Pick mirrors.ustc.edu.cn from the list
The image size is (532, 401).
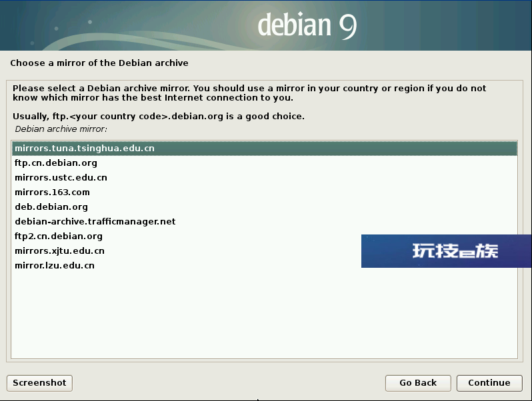tap(265, 178)
